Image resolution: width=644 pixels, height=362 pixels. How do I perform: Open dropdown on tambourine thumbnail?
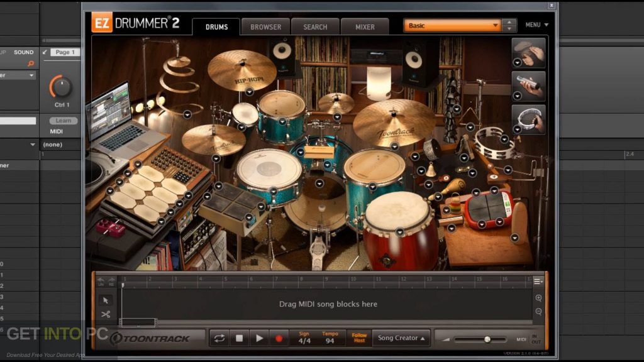[518, 129]
